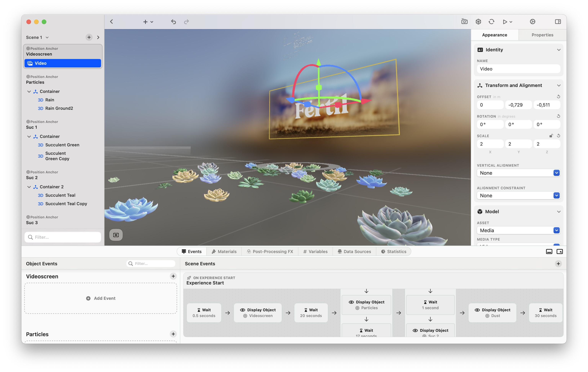This screenshot has height=372, width=588.
Task: Click the Name input field showing Video
Action: [x=518, y=69]
